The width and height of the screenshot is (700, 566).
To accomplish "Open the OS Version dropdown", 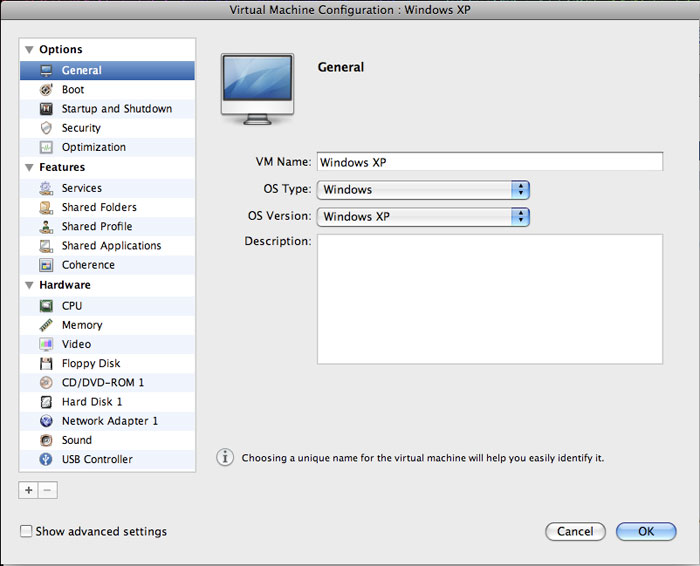I will 422,217.
